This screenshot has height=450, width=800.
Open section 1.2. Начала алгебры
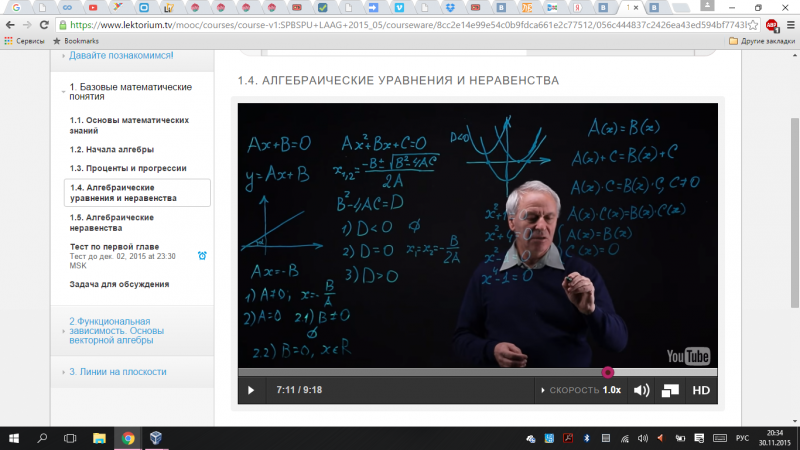coord(112,149)
